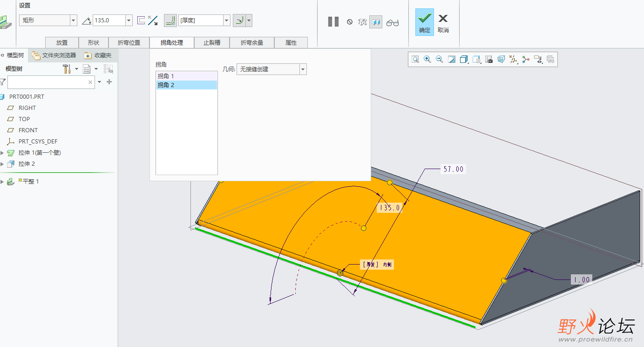This screenshot has height=347, width=644.
Task: Open the datum display filters icon
Action: click(514, 59)
